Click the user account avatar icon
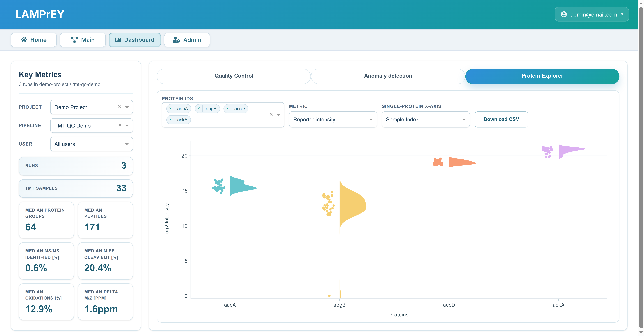Screen dimensions: 644x336 click(x=564, y=14)
